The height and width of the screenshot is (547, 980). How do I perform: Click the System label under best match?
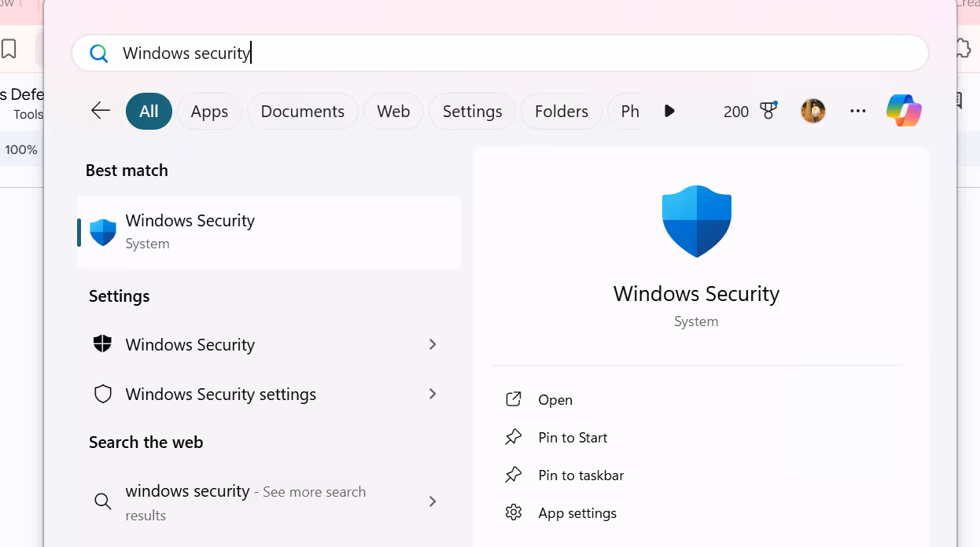(x=147, y=244)
